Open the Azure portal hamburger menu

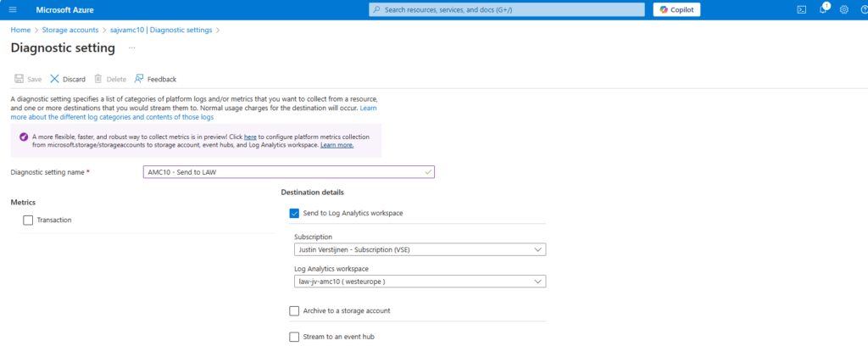(x=12, y=9)
